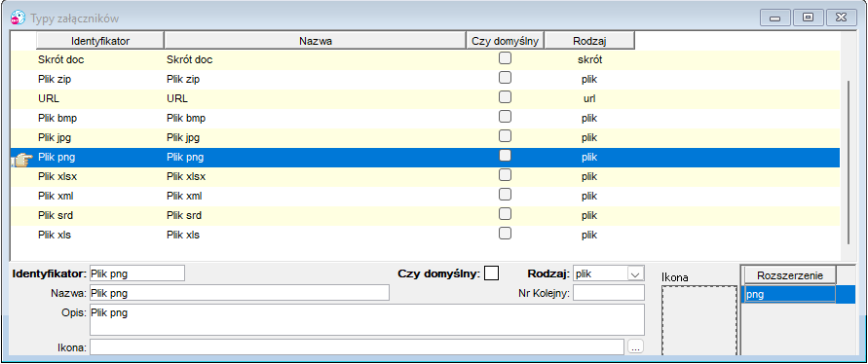Screen dimensions: 868x364
Task: Click the application icon beside Typy załączników title
Action: point(19,18)
